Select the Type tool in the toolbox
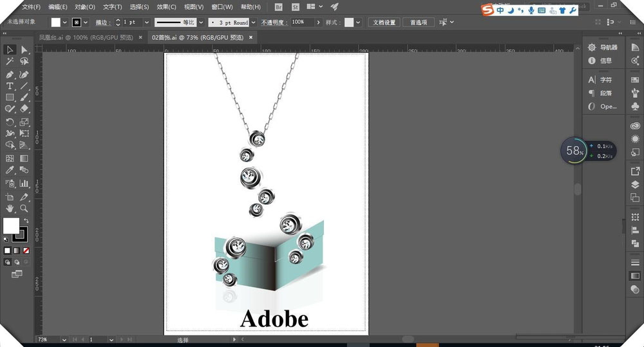This screenshot has width=644, height=347. (10, 86)
